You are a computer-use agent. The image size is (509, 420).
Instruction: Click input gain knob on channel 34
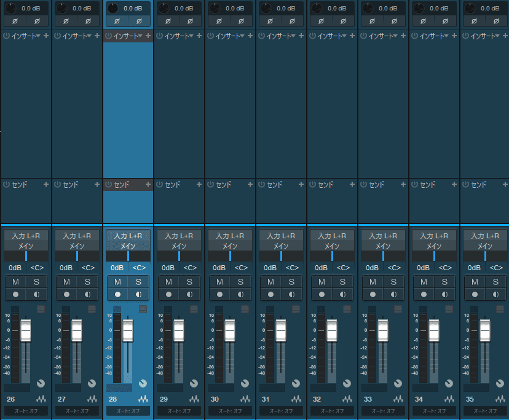click(419, 9)
